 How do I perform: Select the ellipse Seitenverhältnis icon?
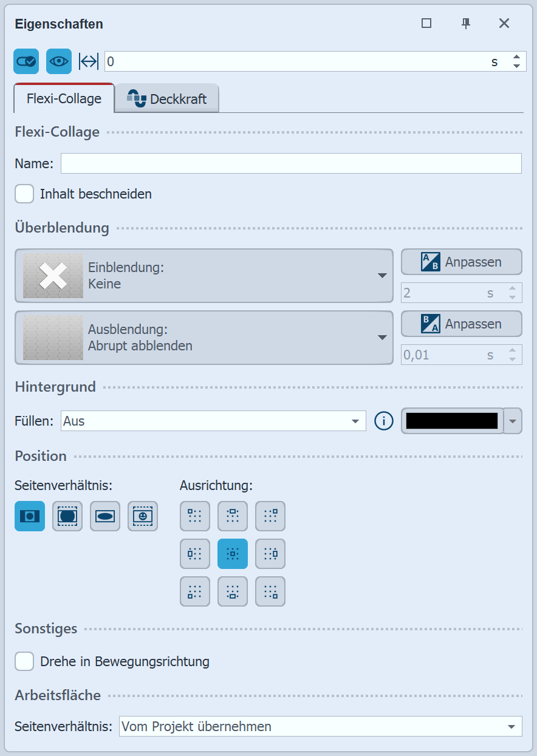pos(104,516)
